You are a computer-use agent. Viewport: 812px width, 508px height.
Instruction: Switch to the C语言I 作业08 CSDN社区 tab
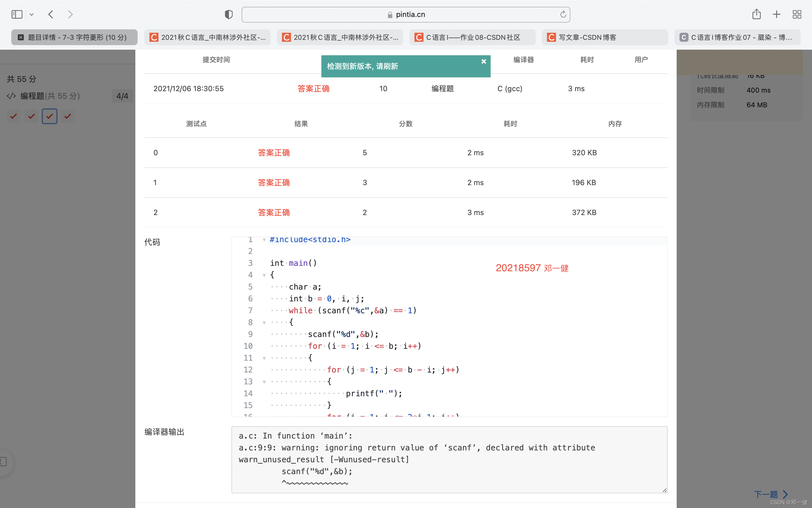tap(473, 37)
